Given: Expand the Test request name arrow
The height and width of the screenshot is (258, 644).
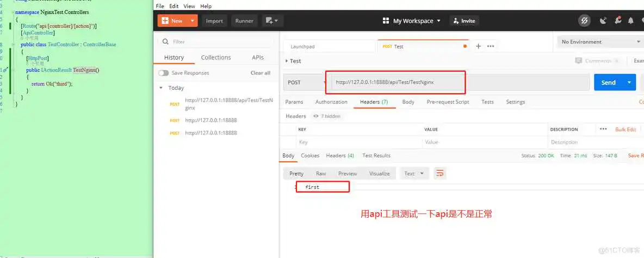Looking at the screenshot, I should (286, 61).
